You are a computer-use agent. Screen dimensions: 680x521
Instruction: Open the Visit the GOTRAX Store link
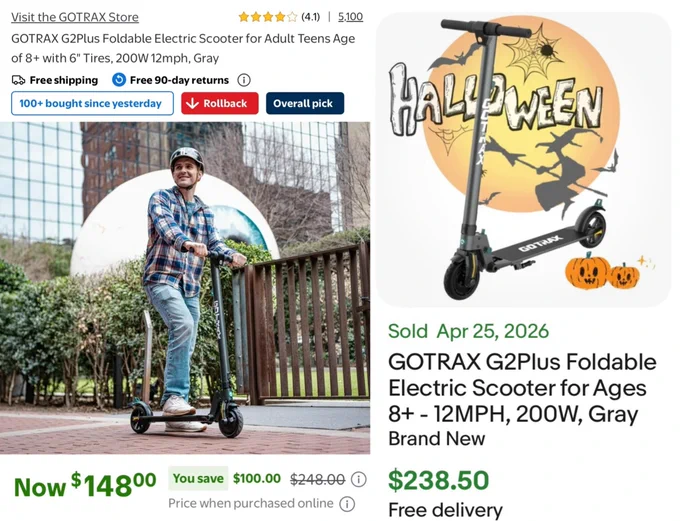pyautogui.click(x=75, y=17)
